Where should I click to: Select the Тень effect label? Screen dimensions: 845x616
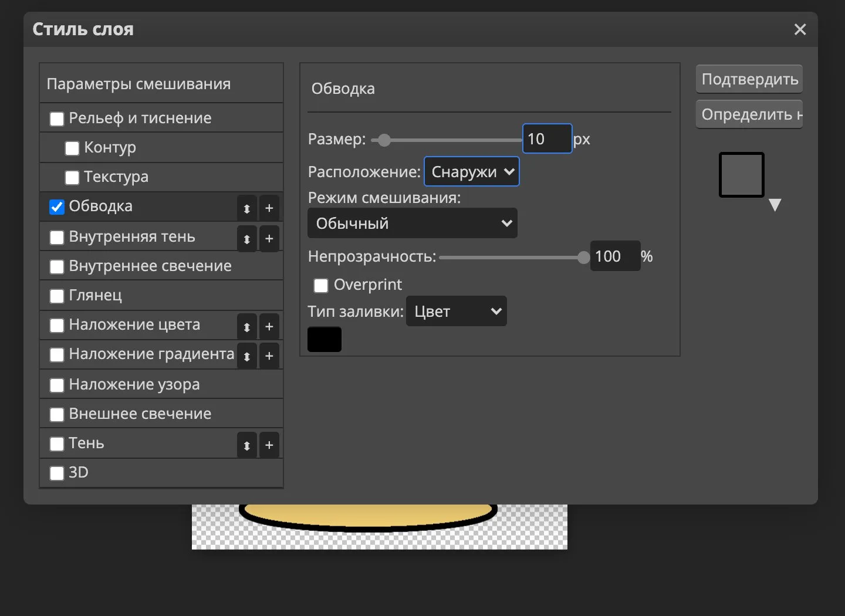(86, 443)
